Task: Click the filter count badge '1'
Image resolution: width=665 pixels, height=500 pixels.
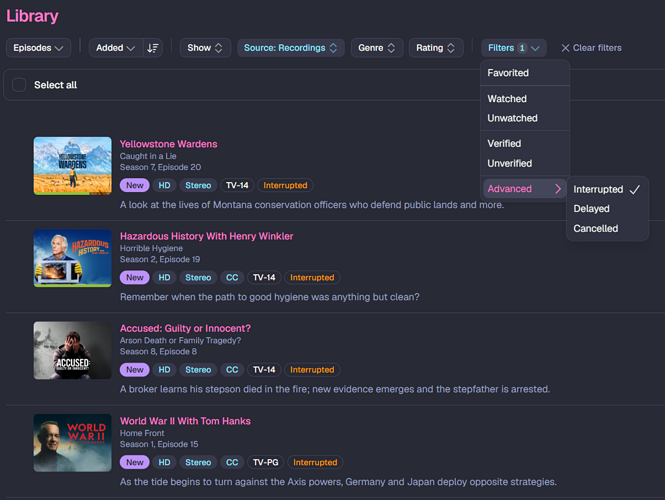Action: [x=522, y=48]
